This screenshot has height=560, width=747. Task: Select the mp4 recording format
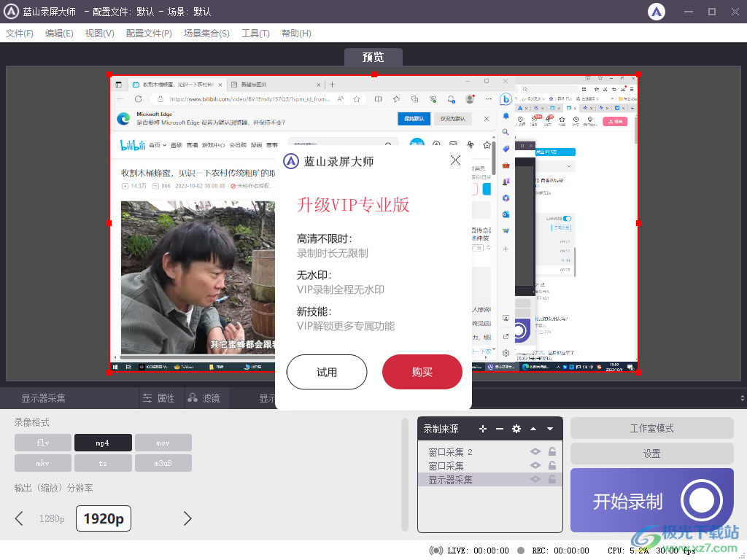(103, 442)
